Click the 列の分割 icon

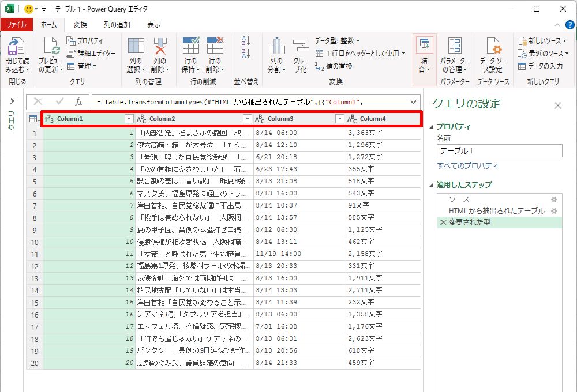click(276, 47)
